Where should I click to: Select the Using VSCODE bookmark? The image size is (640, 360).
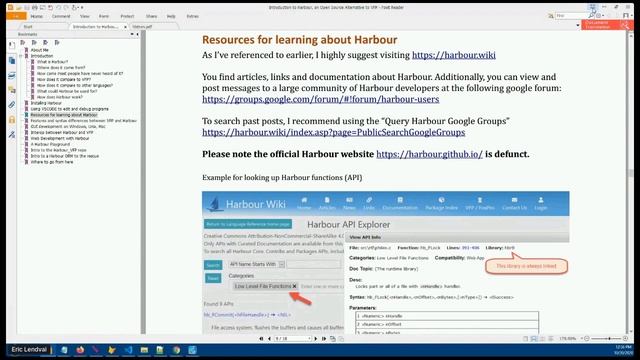click(69, 109)
